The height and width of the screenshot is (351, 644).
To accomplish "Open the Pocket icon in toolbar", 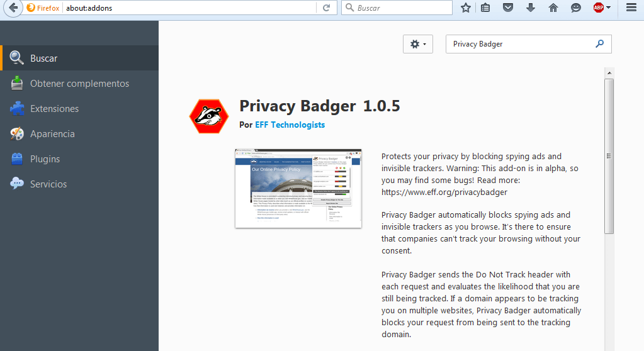I will coord(508,8).
